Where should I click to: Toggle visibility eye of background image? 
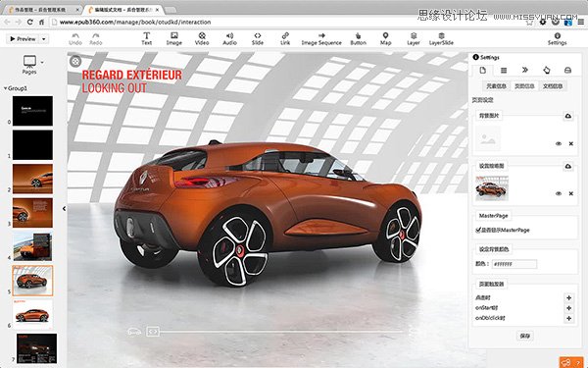click(559, 143)
